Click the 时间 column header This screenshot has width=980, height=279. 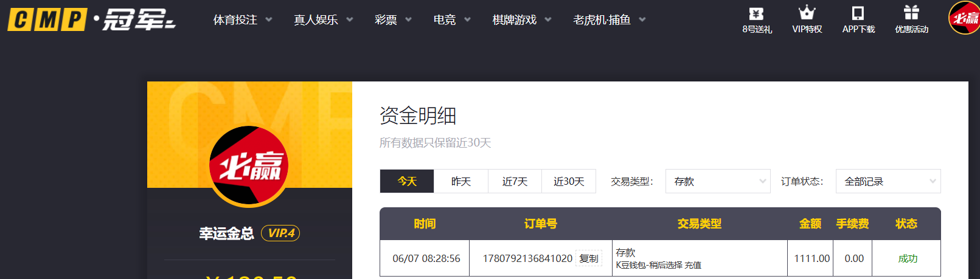coord(425,224)
